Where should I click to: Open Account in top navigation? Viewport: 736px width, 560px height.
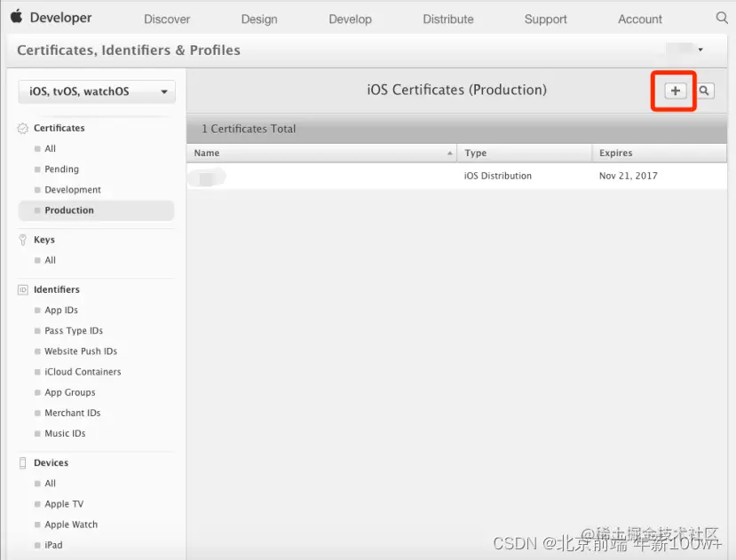click(640, 20)
